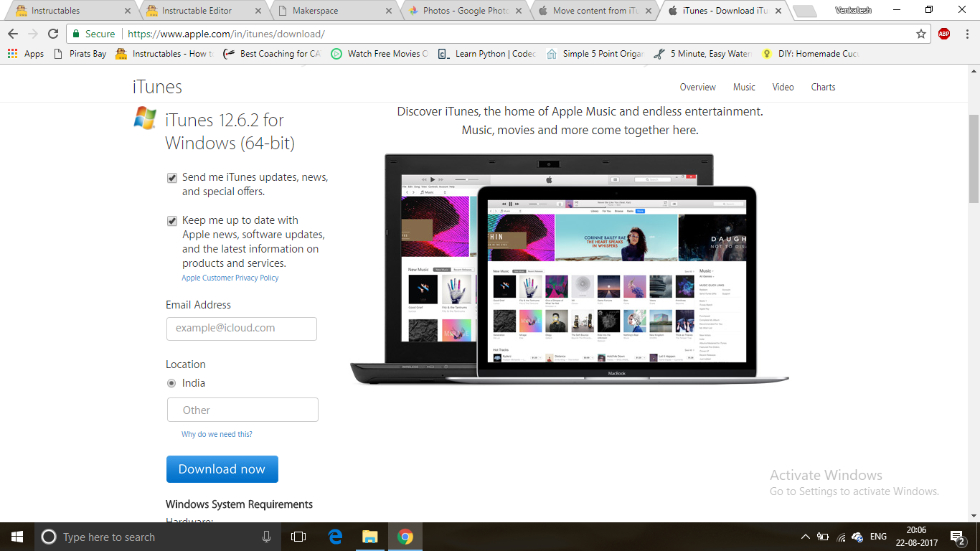Viewport: 980px width, 551px height.
Task: Click the cloud sync tray icon
Action: [x=857, y=537]
